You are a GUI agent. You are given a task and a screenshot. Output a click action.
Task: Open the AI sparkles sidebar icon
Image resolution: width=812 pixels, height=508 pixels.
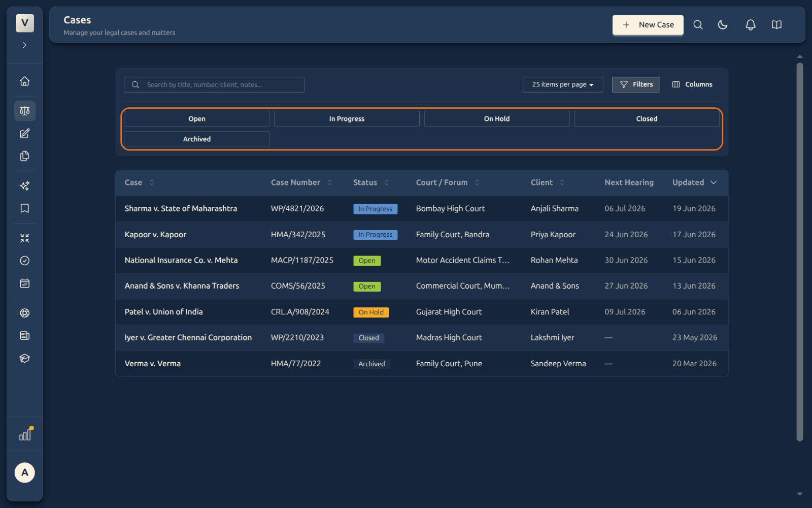24,186
